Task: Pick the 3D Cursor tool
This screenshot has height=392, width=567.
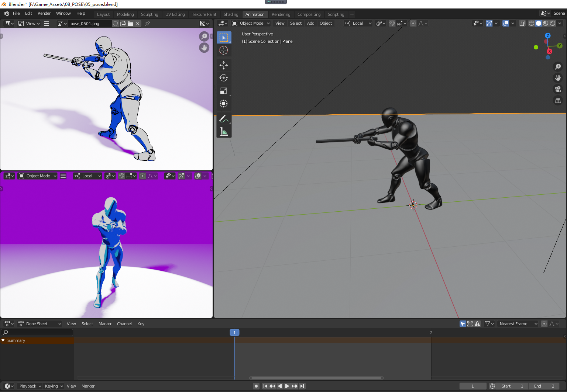Action: pyautogui.click(x=224, y=50)
